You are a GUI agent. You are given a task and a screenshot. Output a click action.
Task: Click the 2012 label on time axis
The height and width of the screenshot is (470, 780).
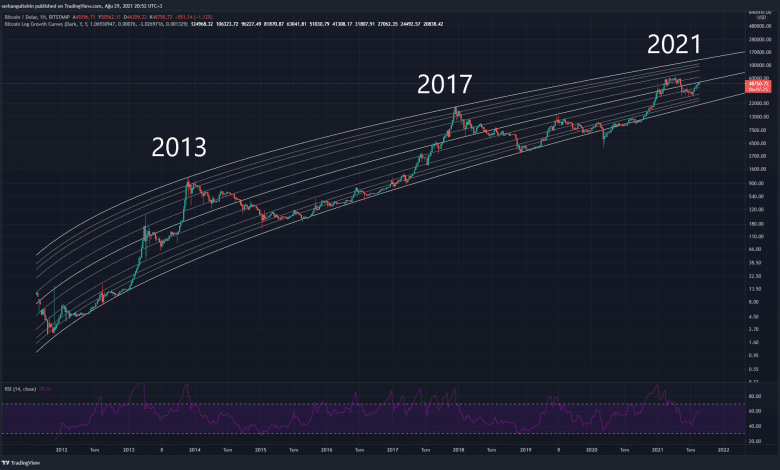pos(64,450)
